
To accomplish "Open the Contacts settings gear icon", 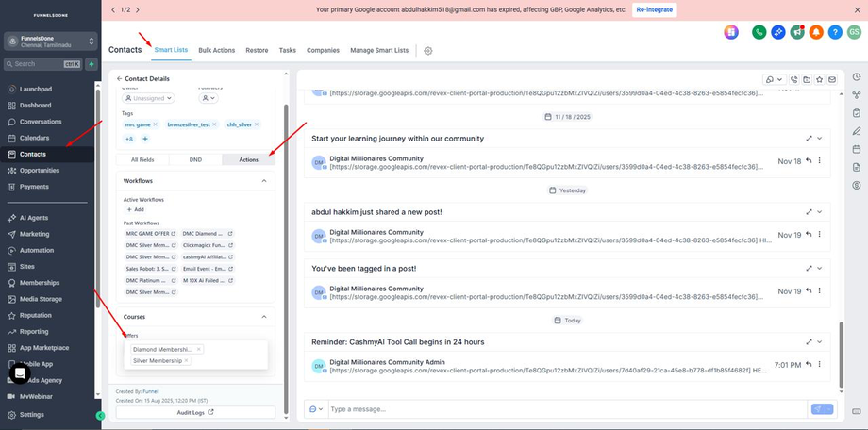I will coord(428,50).
